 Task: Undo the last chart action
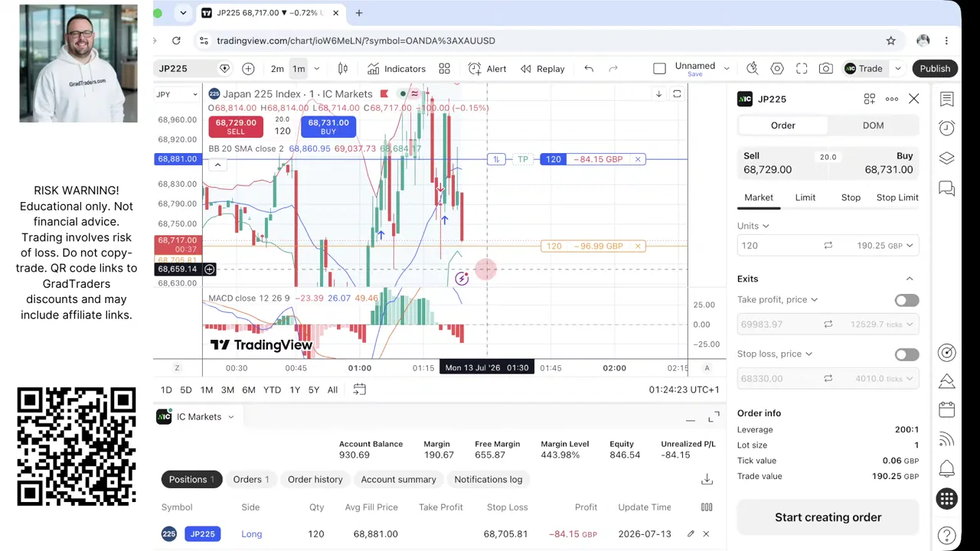click(x=589, y=69)
